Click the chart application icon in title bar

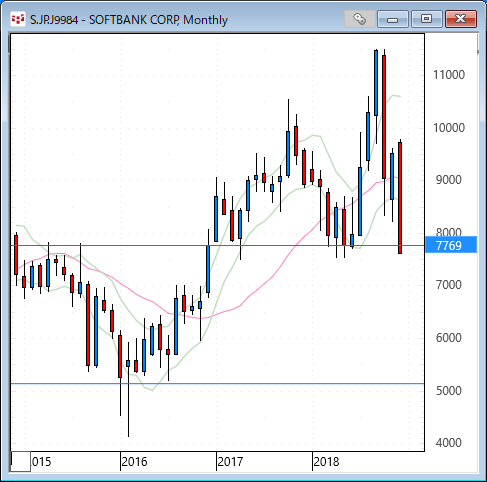coord(18,19)
